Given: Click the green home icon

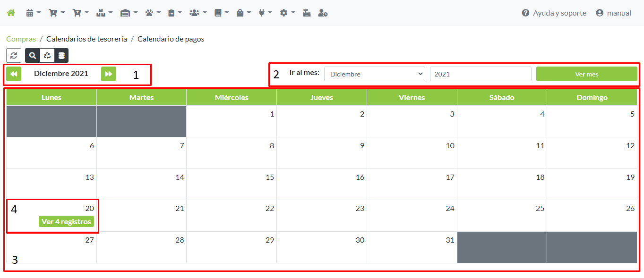Looking at the screenshot, I should [x=10, y=13].
